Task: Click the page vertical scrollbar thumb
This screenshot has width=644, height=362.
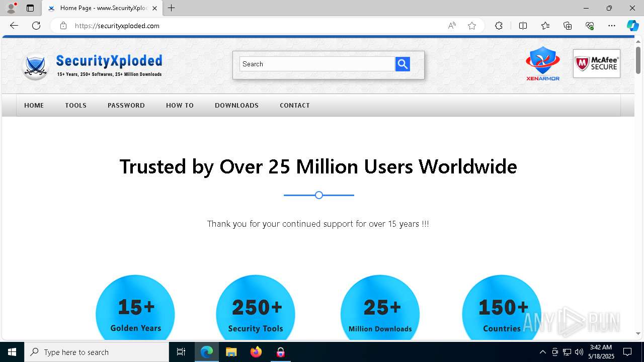Action: pyautogui.click(x=638, y=60)
